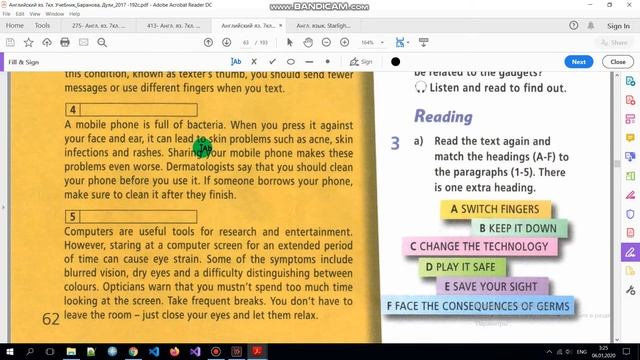The image size is (640, 360).
Task: Open the active Fill & Sign sidebar tool
Action: click(630, 252)
